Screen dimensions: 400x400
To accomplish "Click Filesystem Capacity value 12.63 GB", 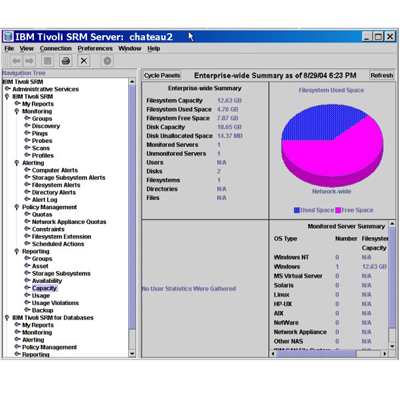I will [x=229, y=100].
